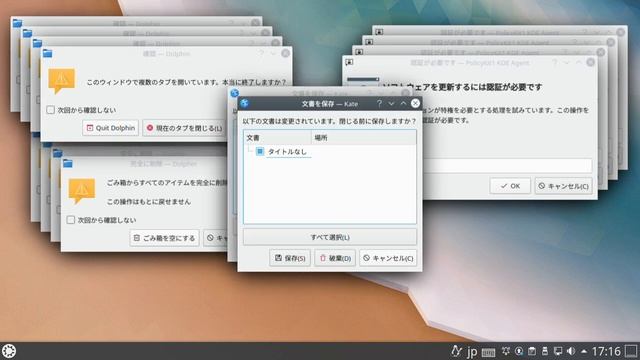Click the warning icon in the empty trash dialog
The height and width of the screenshot is (360, 640).
(82, 191)
